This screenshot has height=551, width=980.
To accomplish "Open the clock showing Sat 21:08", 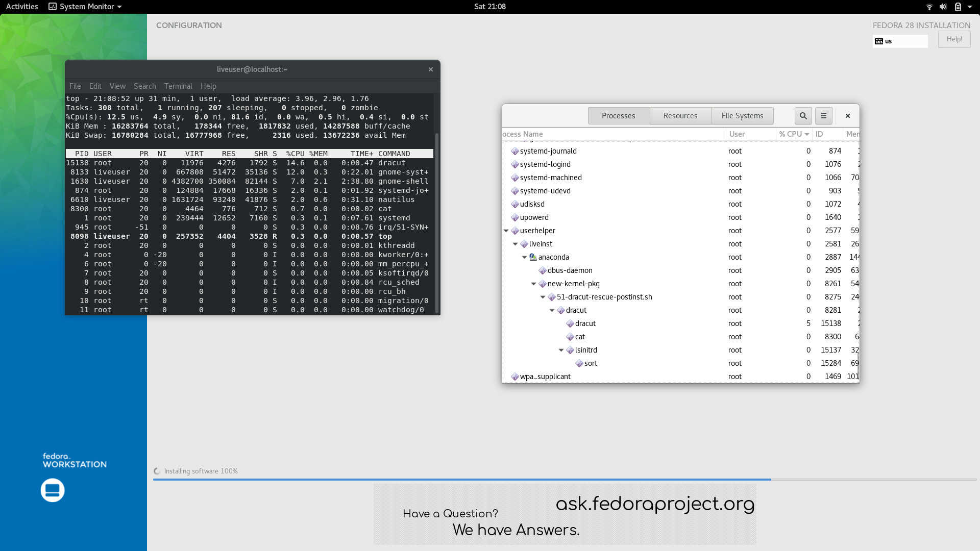I will coord(490,7).
